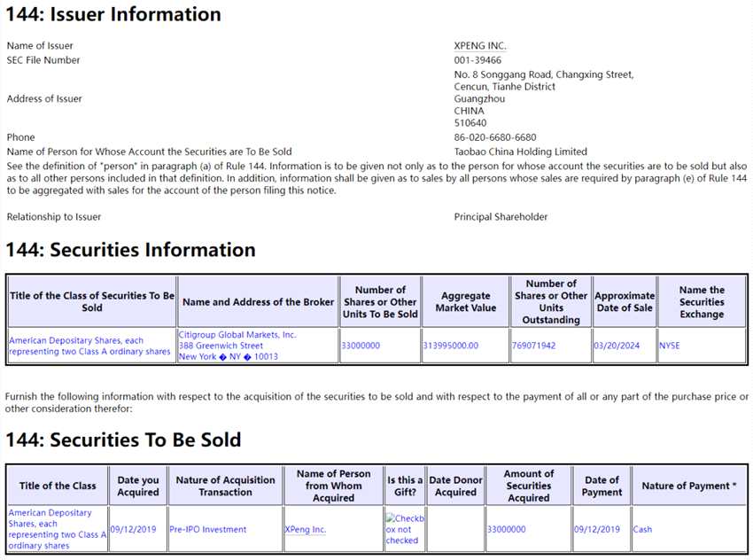Click the 'Name and Address of the Broker' header
The width and height of the screenshot is (753, 560).
(x=258, y=302)
